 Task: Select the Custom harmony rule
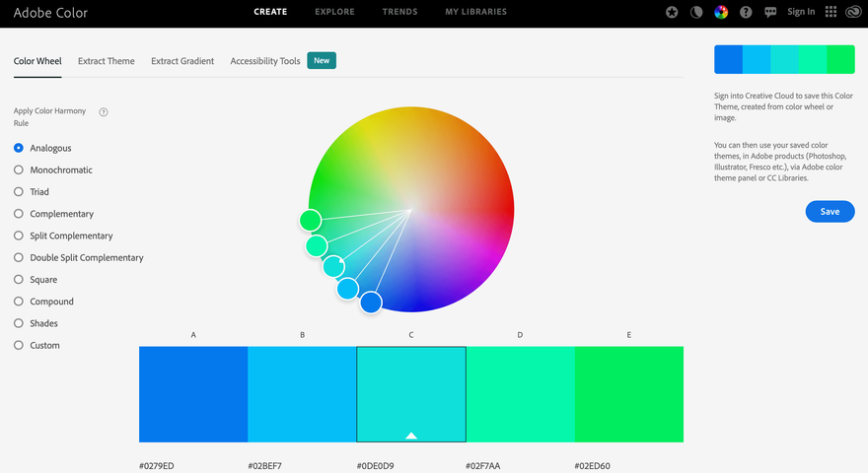[x=36, y=345]
